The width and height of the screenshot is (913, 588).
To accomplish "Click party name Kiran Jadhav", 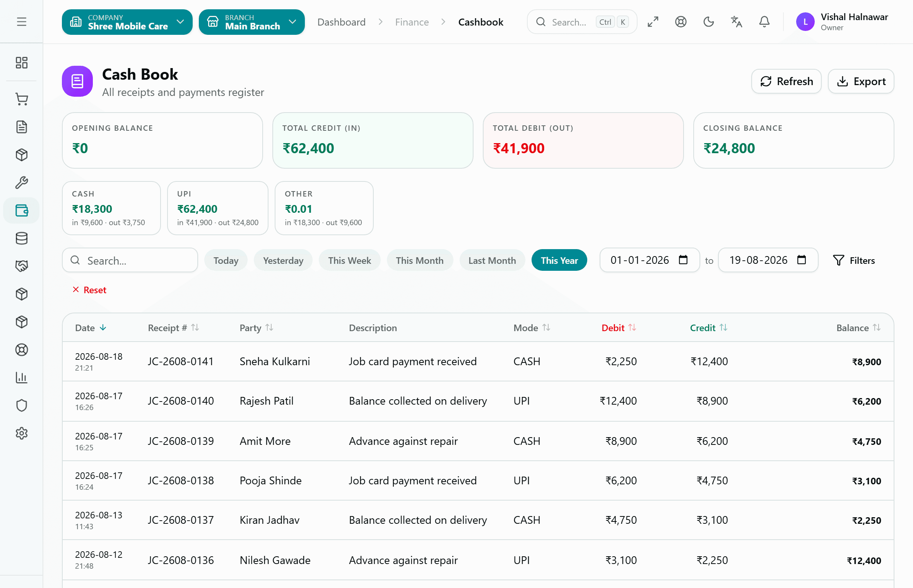I will click(x=270, y=520).
